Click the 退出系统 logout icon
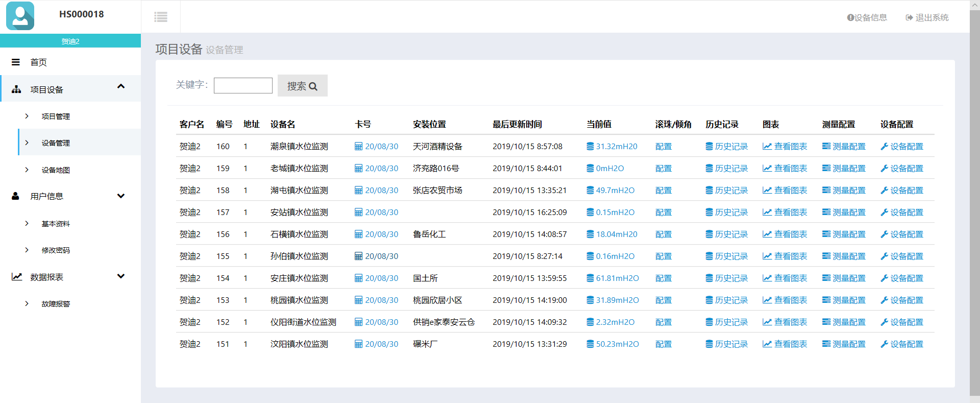980x403 pixels. click(x=909, y=18)
